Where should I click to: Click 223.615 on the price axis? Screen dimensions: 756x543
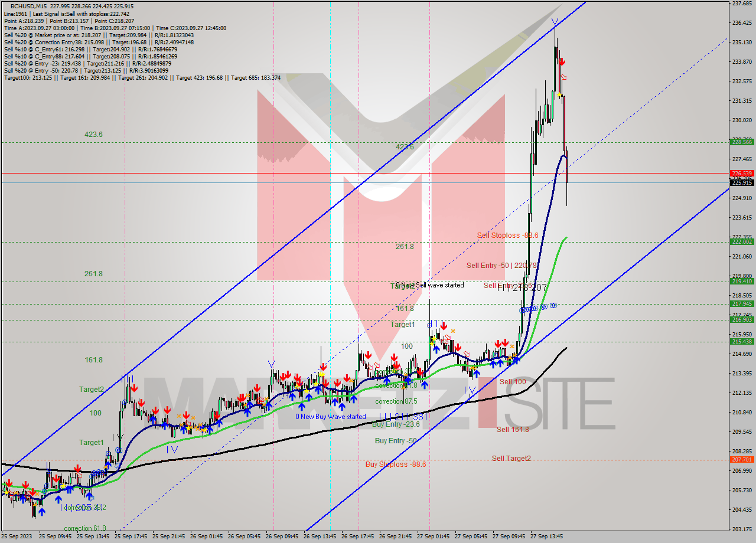742,218
